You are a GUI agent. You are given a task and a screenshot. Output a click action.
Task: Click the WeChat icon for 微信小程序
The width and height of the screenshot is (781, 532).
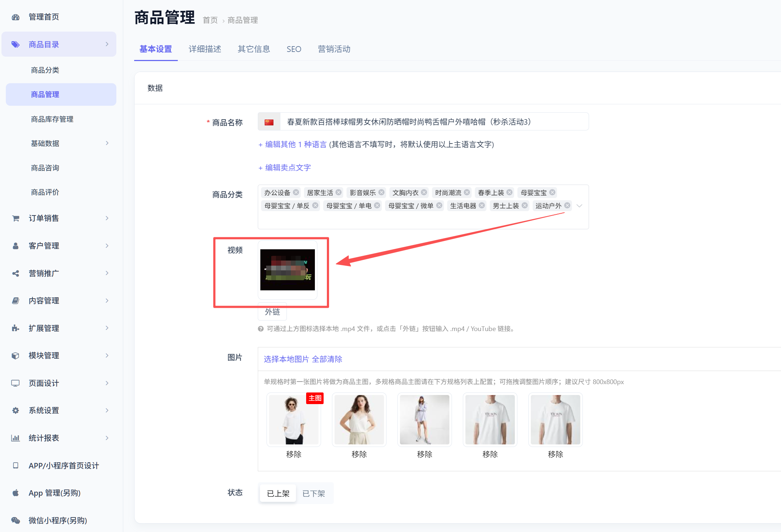(x=15, y=520)
